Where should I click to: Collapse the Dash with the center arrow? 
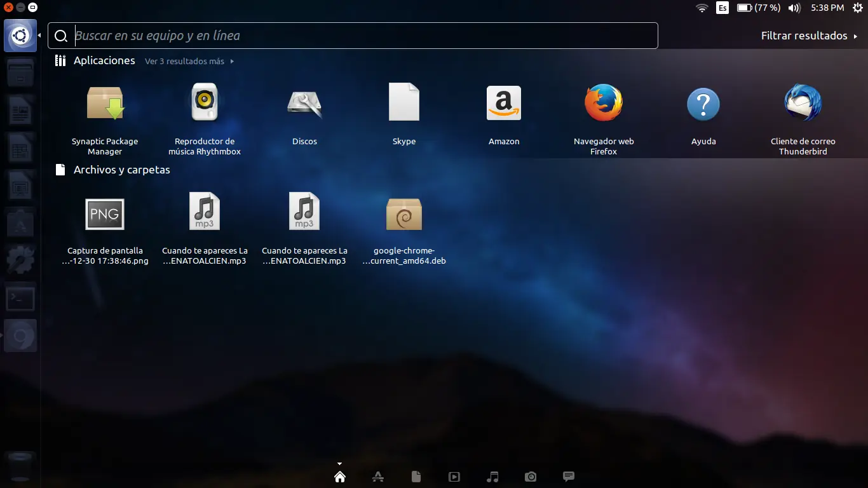pos(339,463)
